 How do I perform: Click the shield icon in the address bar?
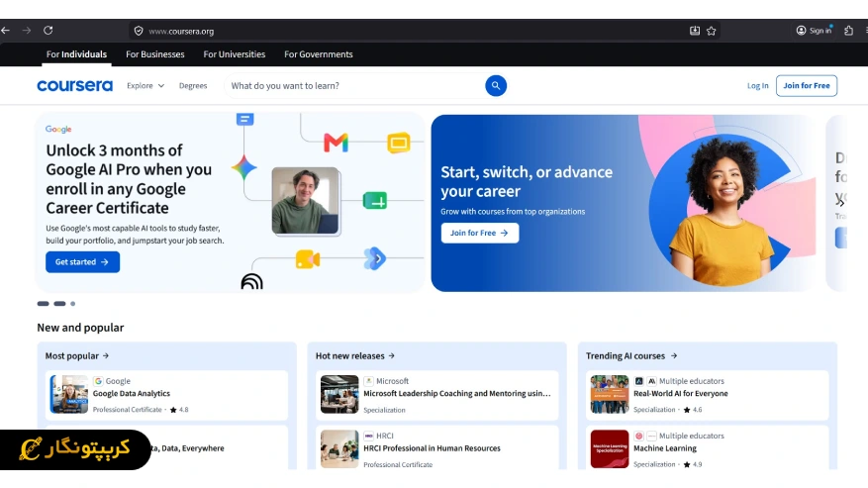tap(139, 31)
